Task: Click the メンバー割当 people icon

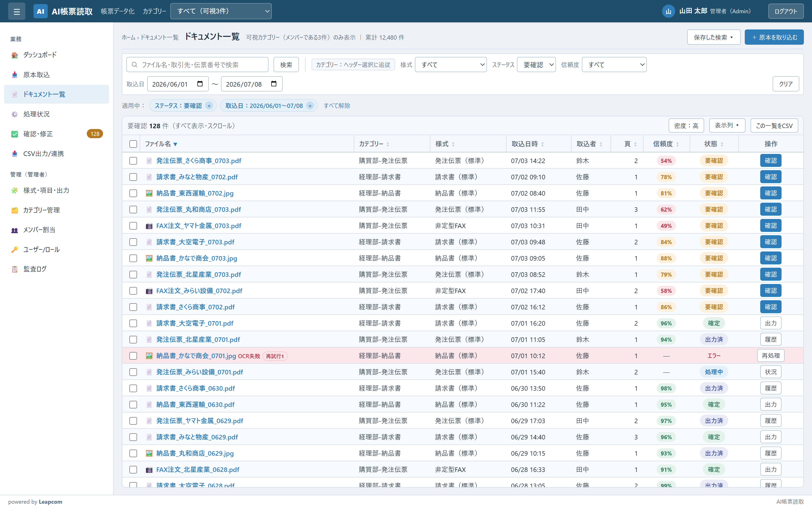Action: click(x=15, y=230)
